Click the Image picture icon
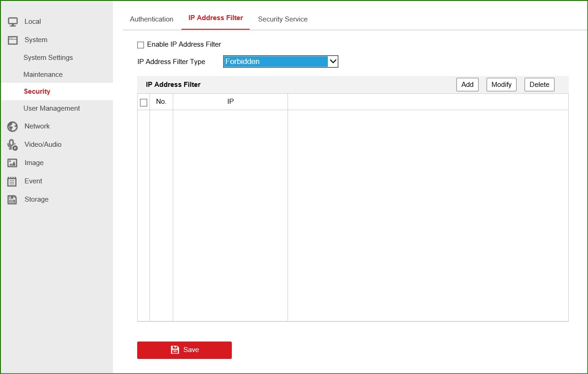Image resolution: width=588 pixels, height=374 pixels. [x=12, y=163]
